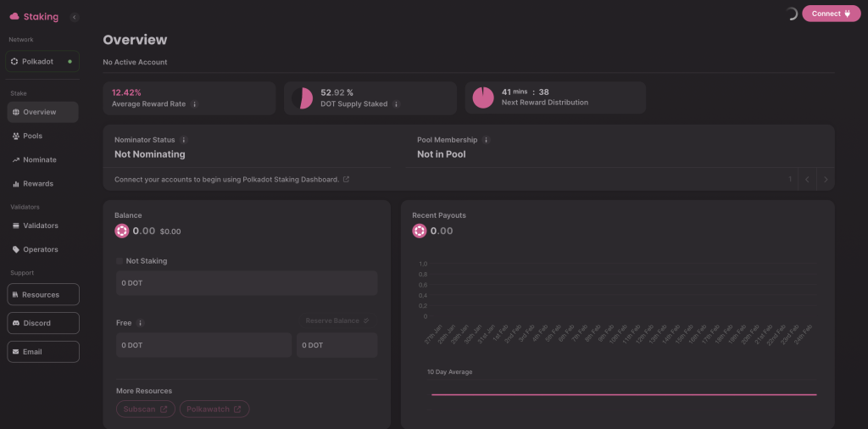
Task: Click the Nominate trending arrow icon
Action: (x=15, y=160)
